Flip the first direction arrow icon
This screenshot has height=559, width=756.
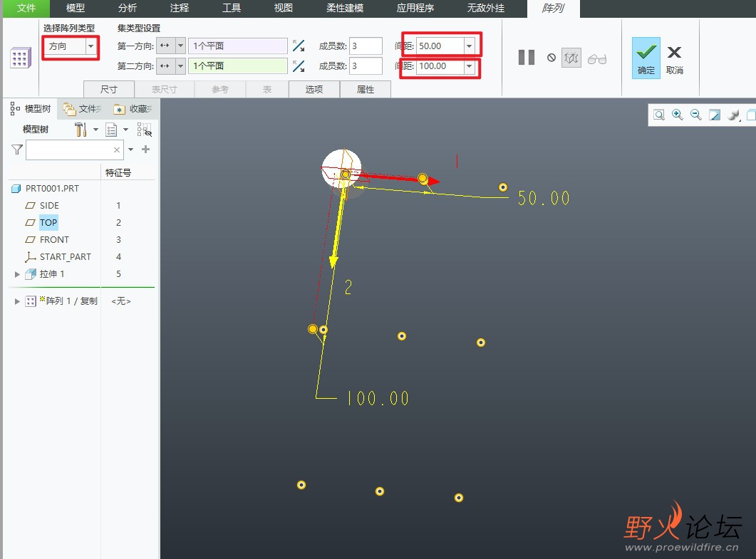pyautogui.click(x=299, y=46)
